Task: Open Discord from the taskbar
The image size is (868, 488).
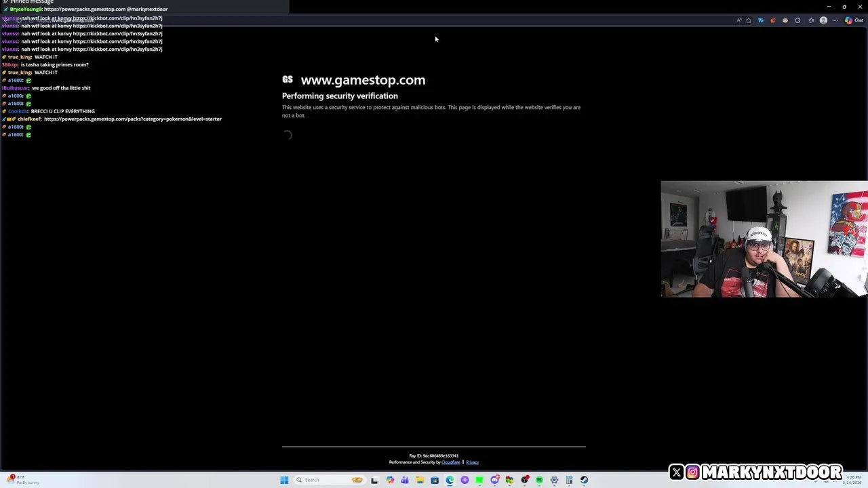Action: click(494, 480)
